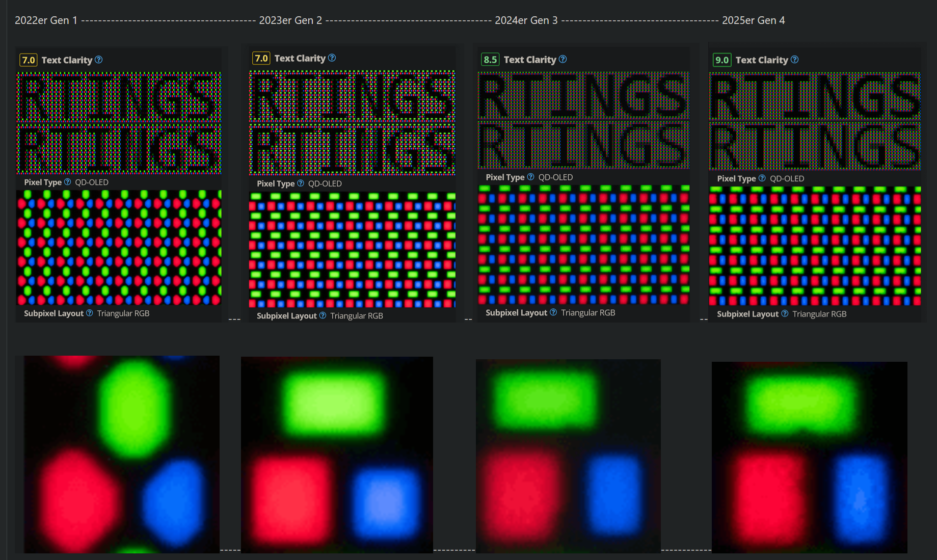Click 'Triangular RGB' value in Gen 4 panel
Image resolution: width=937 pixels, height=560 pixels.
pyautogui.click(x=819, y=314)
